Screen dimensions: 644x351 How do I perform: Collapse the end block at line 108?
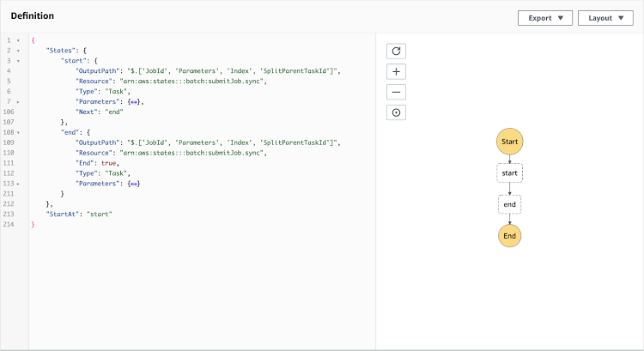[x=18, y=133]
